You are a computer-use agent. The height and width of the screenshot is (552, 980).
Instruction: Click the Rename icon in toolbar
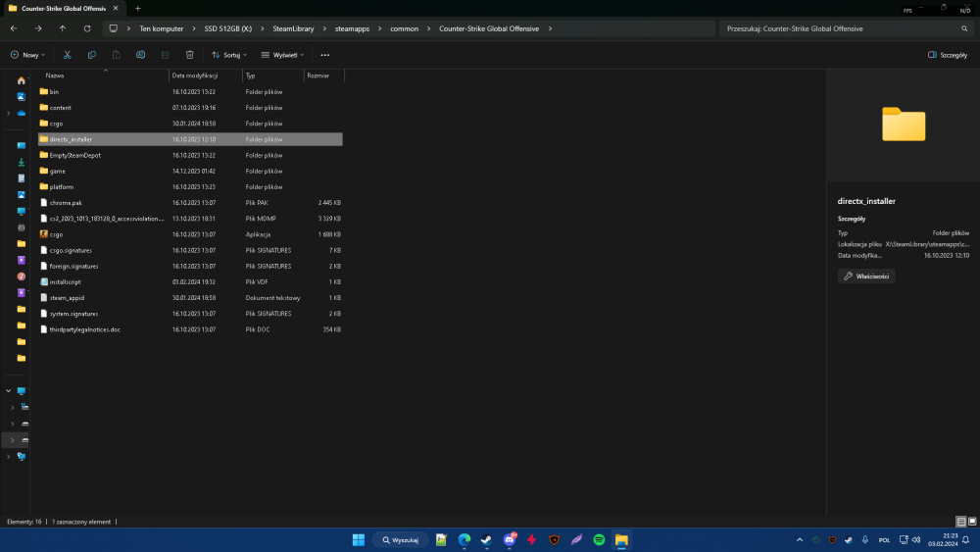140,55
